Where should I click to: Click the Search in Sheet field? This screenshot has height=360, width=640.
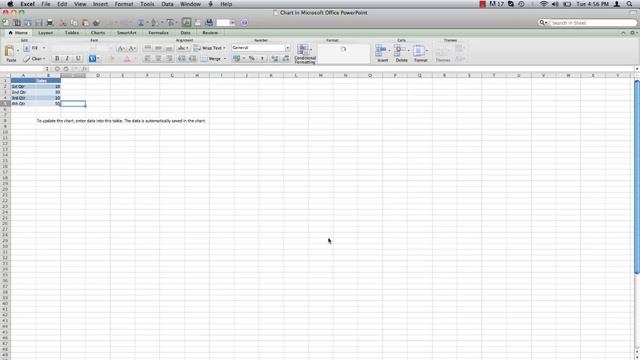(x=588, y=23)
